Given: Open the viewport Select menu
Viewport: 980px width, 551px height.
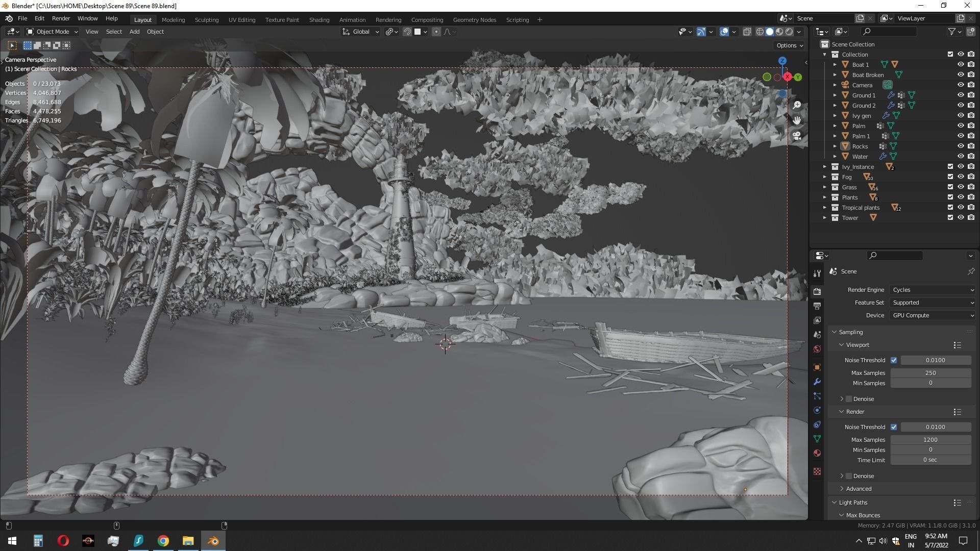Looking at the screenshot, I should coord(114,32).
